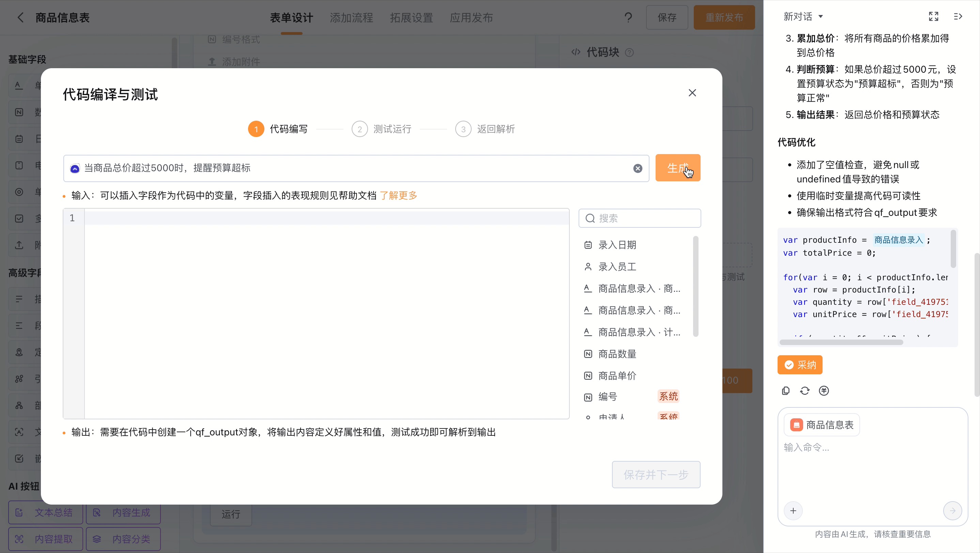This screenshot has height=553, width=980.
Task: Select the location field icon in left sidebar
Action: click(x=19, y=353)
